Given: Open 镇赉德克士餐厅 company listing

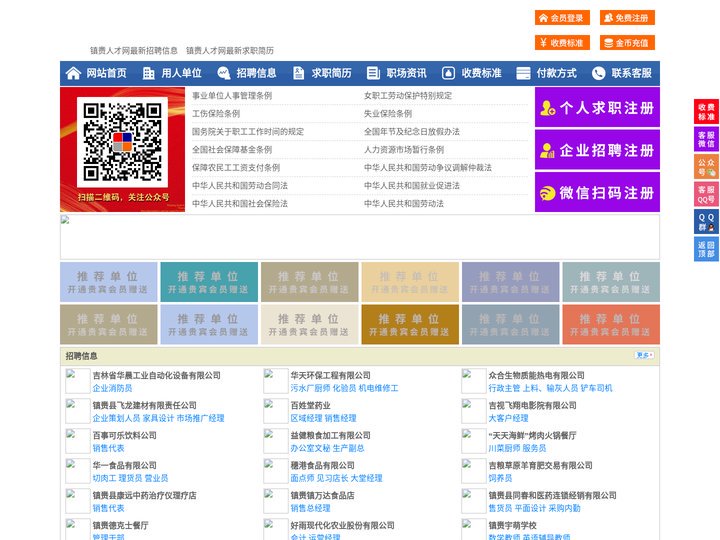Looking at the screenshot, I should [x=120, y=525].
